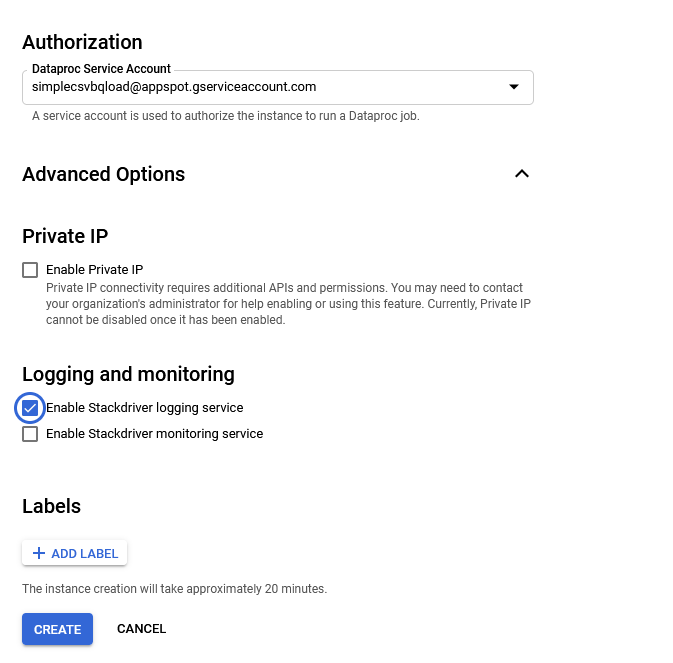Click the Labels section heading
The image size is (673, 663).
[52, 506]
